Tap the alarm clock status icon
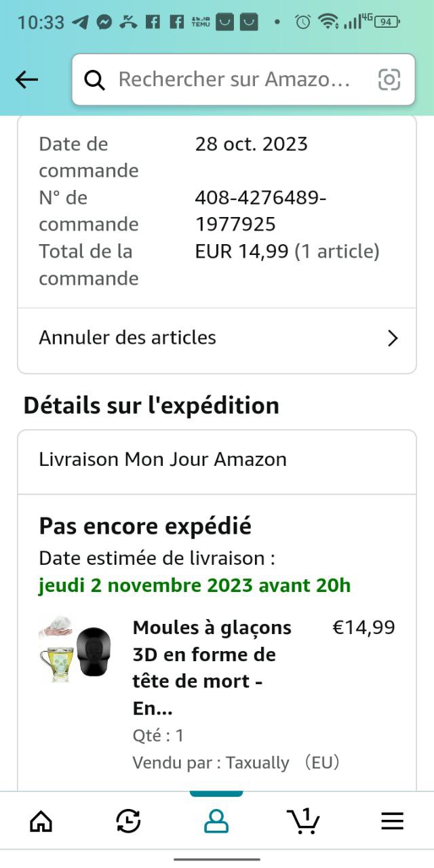 tap(302, 22)
